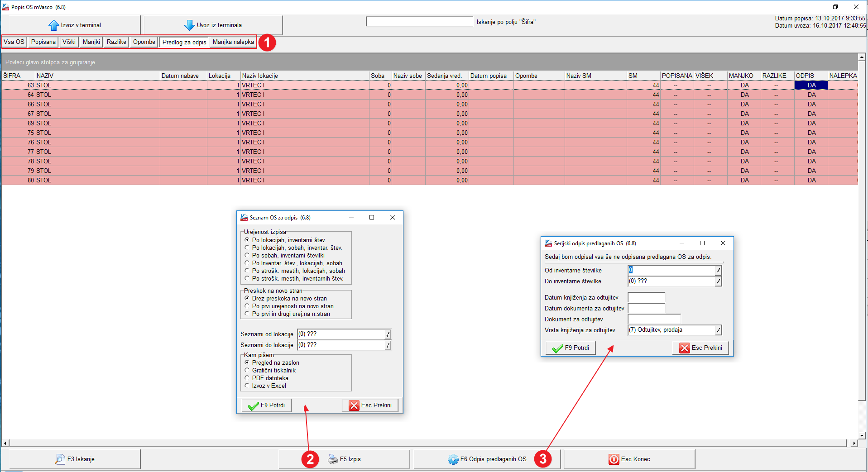Select Po Inventar. štev., lokacijah, sobah option
Screen dimensions: 868x472
click(x=247, y=263)
